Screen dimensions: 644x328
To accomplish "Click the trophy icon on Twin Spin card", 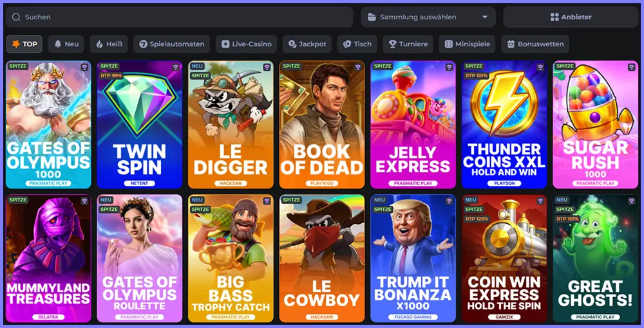I will [176, 67].
